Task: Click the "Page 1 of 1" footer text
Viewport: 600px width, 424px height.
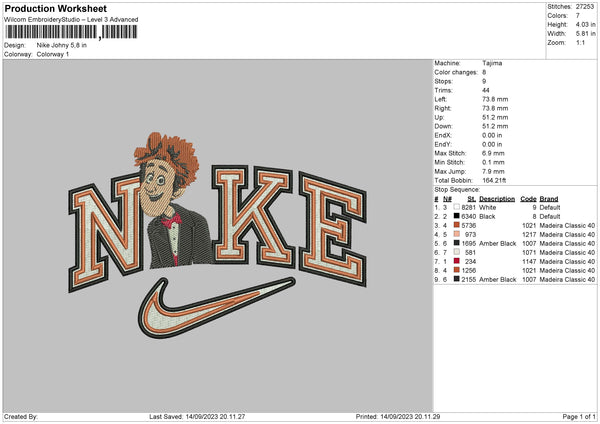Action: 579,416
